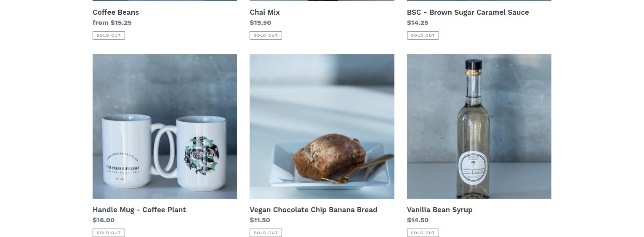This screenshot has height=237, width=644.
Task: Click the Coffee Beans product title
Action: (x=116, y=12)
